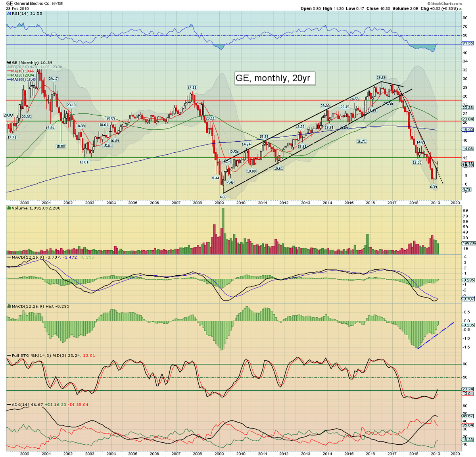
Task: Click the 10.39 last price tag on right axis
Action: point(468,165)
